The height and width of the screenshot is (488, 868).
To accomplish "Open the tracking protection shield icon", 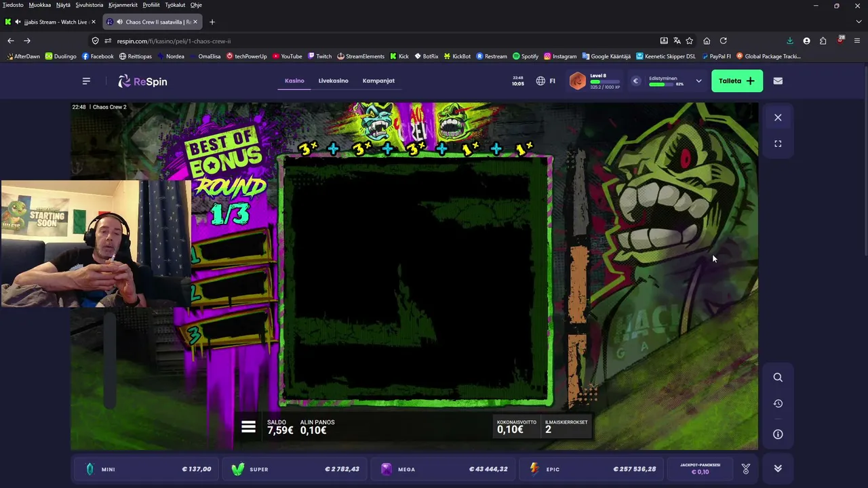I will (95, 41).
